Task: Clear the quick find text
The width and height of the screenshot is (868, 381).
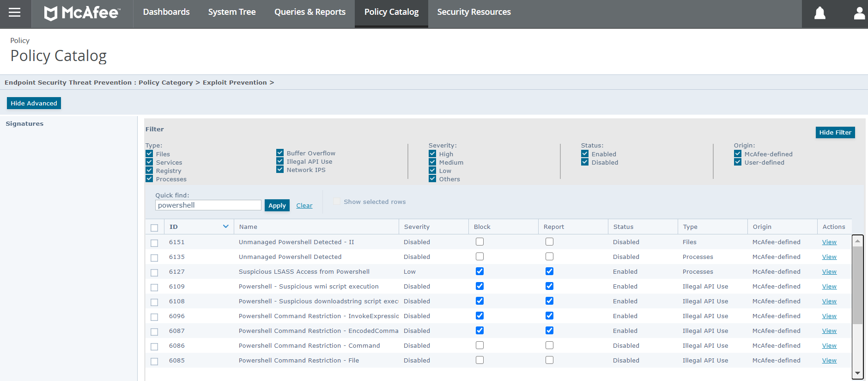Action: (x=304, y=206)
